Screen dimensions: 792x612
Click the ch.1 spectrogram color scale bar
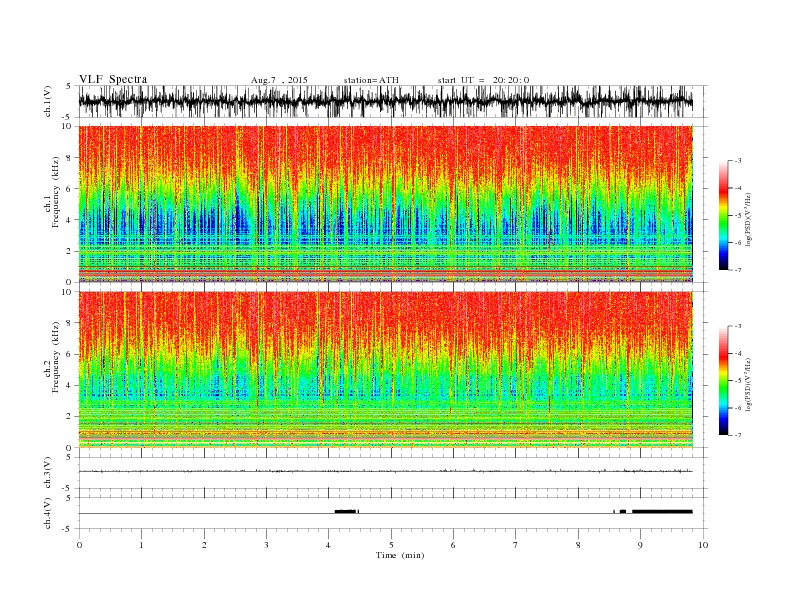point(723,216)
